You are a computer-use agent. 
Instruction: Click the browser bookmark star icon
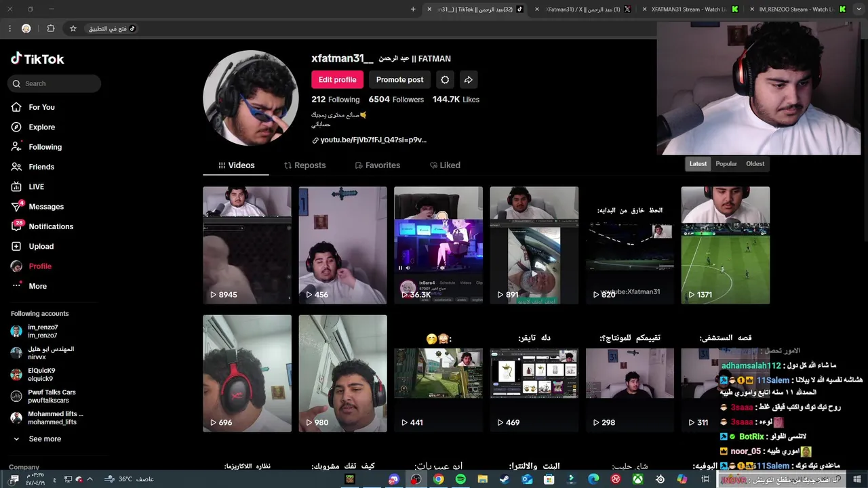[73, 28]
